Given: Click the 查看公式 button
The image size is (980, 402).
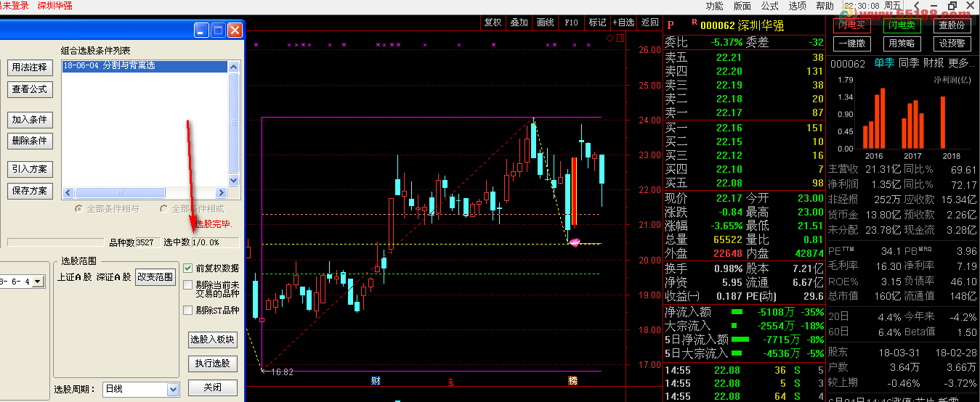Looking at the screenshot, I should [x=30, y=89].
